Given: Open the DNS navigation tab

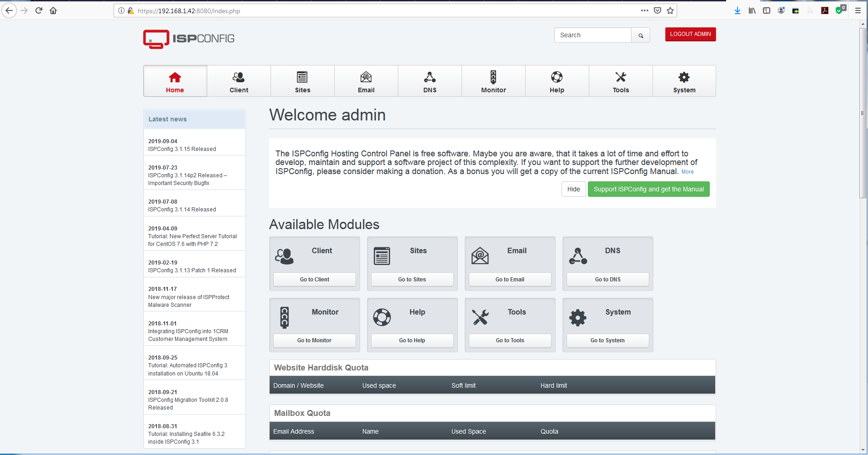Looking at the screenshot, I should click(430, 81).
